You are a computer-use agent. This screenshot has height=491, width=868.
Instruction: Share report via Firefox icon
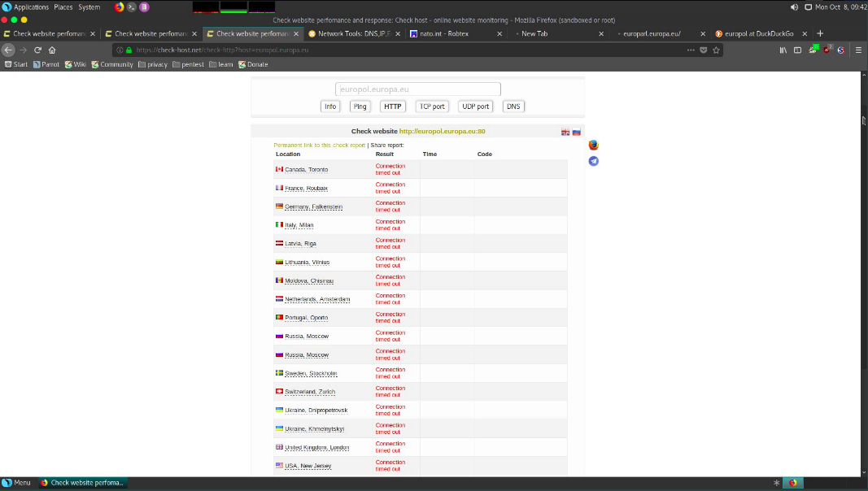(x=593, y=145)
